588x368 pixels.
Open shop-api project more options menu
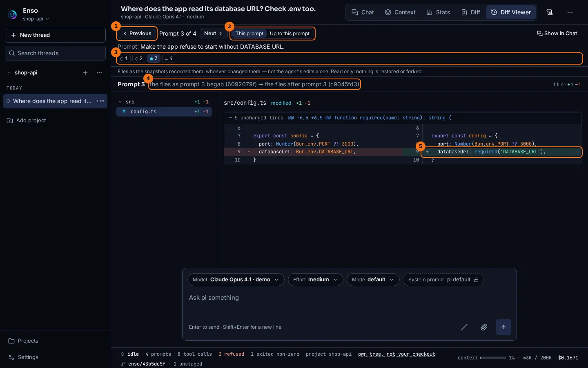point(99,73)
